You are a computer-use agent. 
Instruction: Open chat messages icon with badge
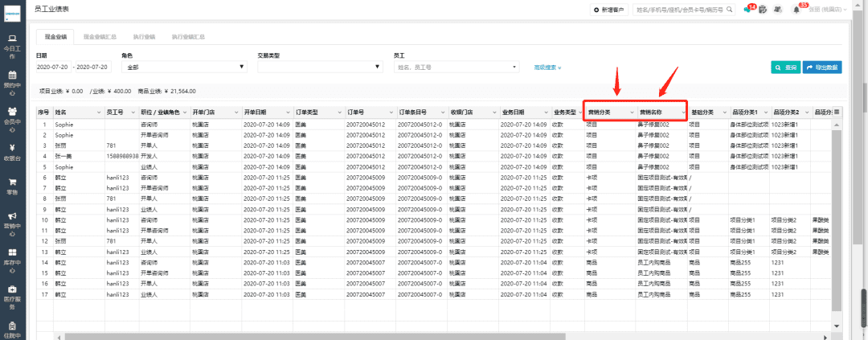click(x=747, y=10)
